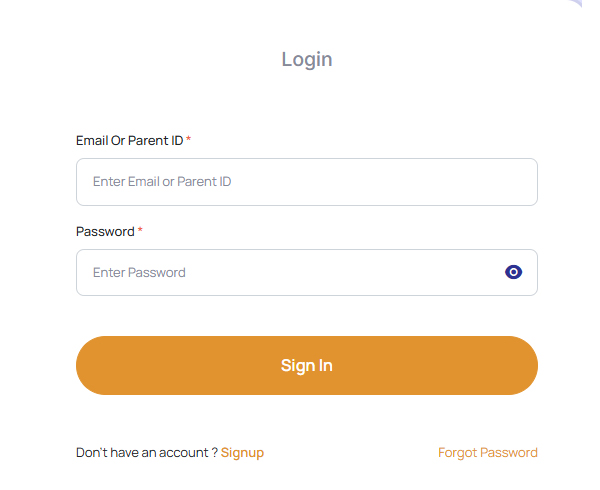
Task: Click the "Enter Email or Parent ID" placeholder
Action: (x=162, y=182)
